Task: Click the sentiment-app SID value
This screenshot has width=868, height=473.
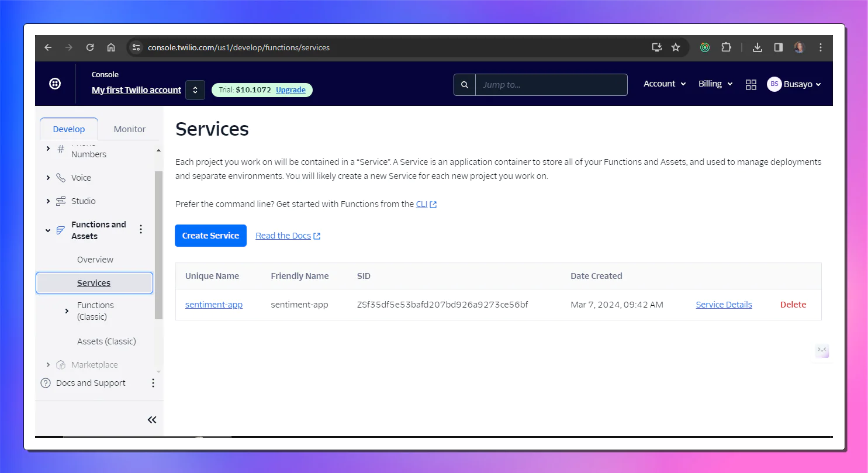Action: click(x=442, y=305)
